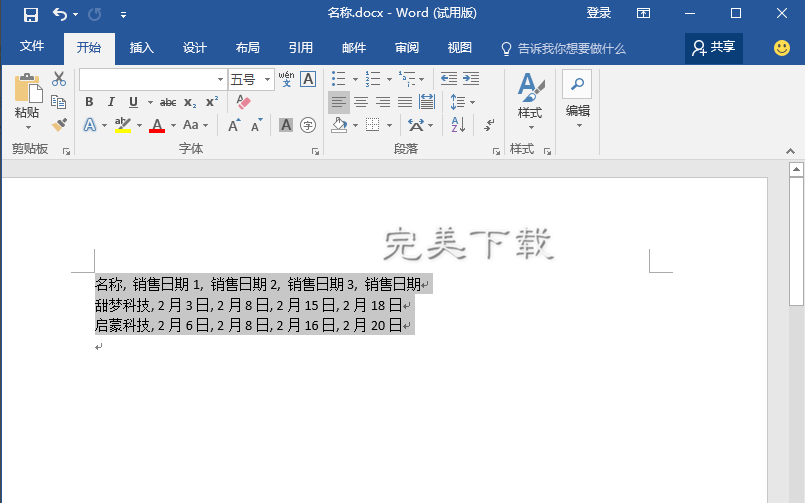The width and height of the screenshot is (805, 503).
Task: Click the Sign in (登录) link
Action: tap(599, 13)
